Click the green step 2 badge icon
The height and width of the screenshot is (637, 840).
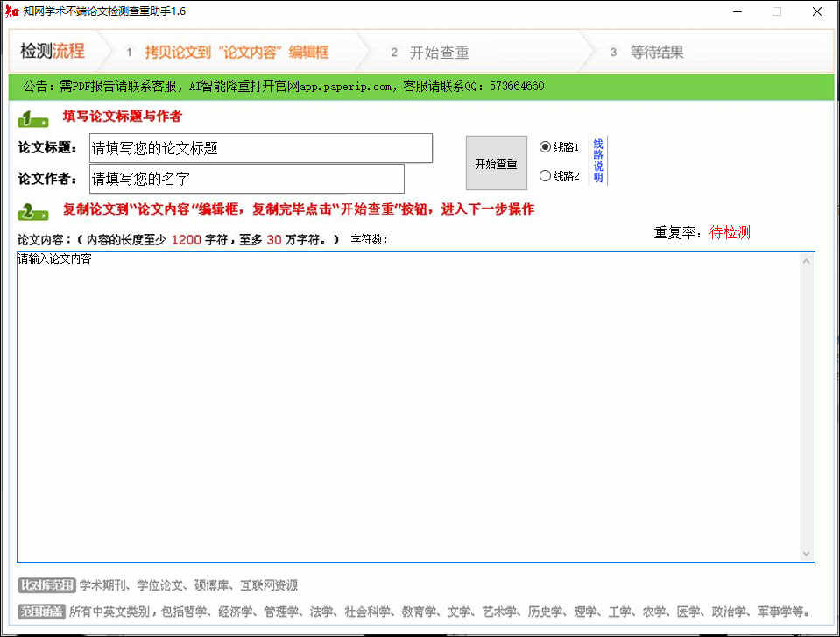[33, 212]
